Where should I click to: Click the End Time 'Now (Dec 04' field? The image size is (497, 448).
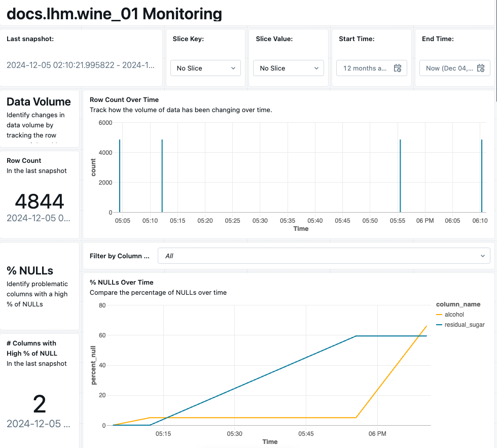(x=449, y=68)
